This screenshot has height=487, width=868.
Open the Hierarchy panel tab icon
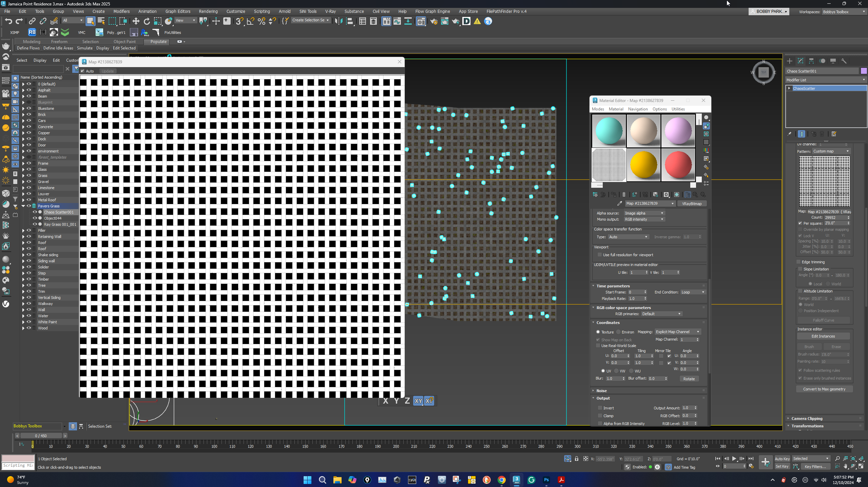tap(811, 61)
